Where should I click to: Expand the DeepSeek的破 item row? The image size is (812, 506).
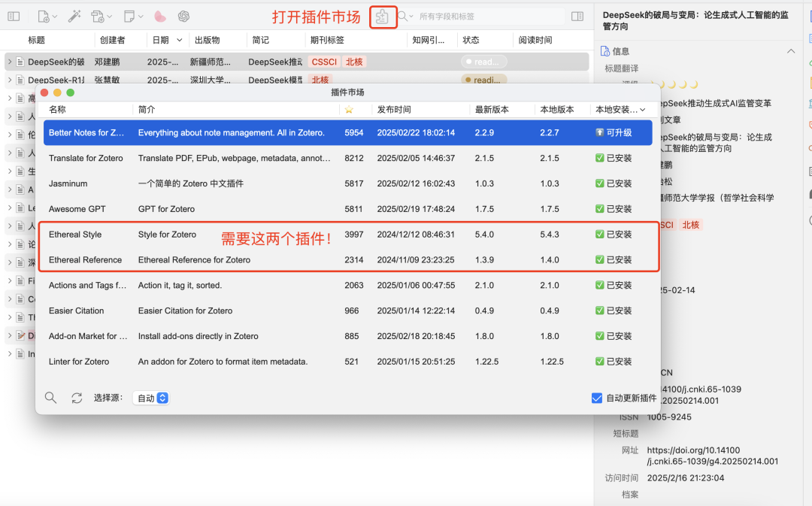9,62
